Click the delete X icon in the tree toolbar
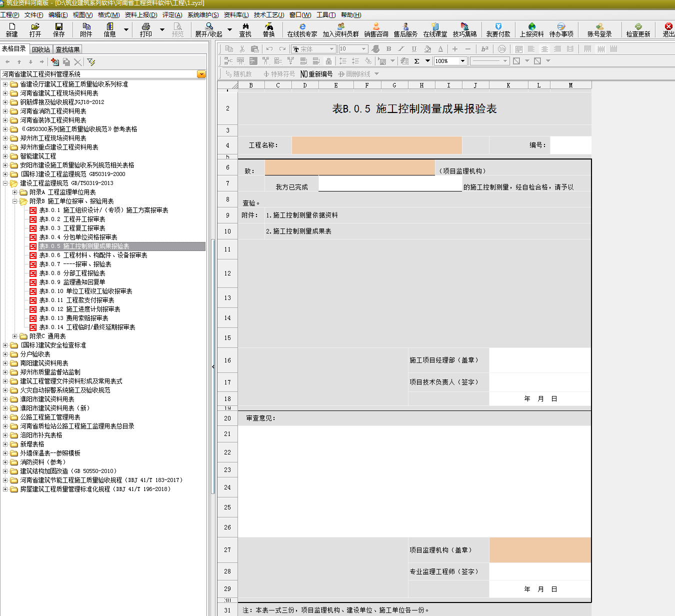 (77, 62)
